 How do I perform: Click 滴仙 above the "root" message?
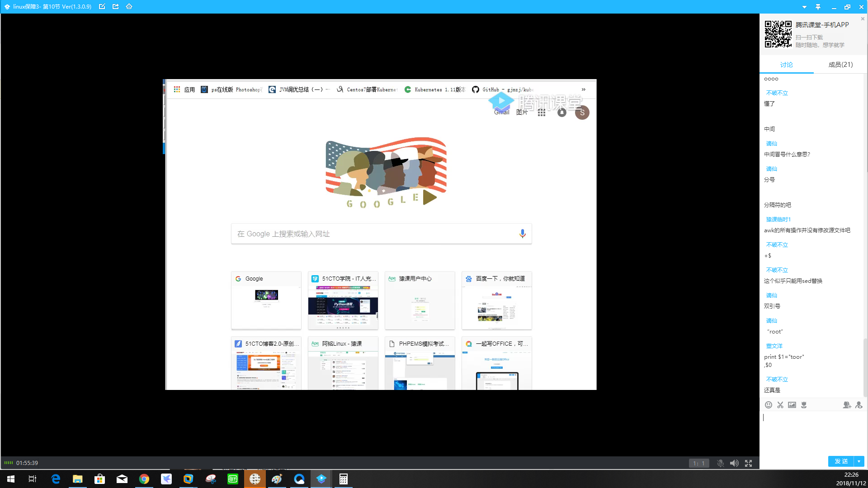pyautogui.click(x=771, y=321)
